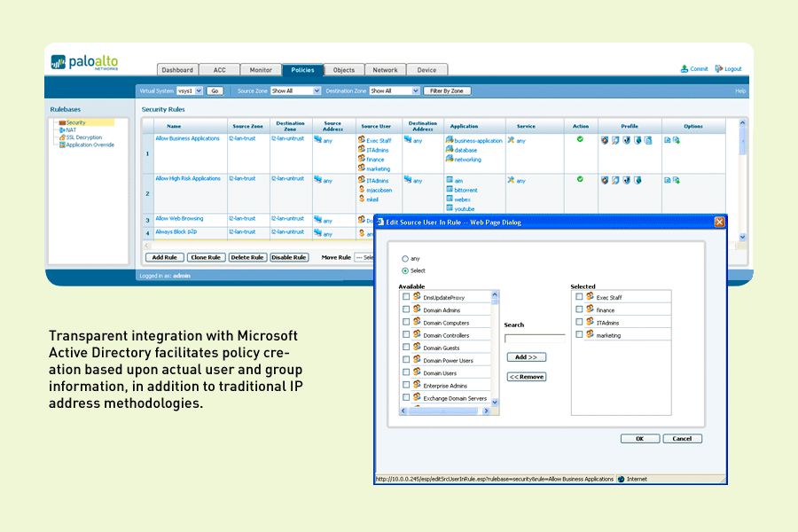Click the bittorrent application icon in rule 2
Screen dimensions: 798x532
pos(450,189)
